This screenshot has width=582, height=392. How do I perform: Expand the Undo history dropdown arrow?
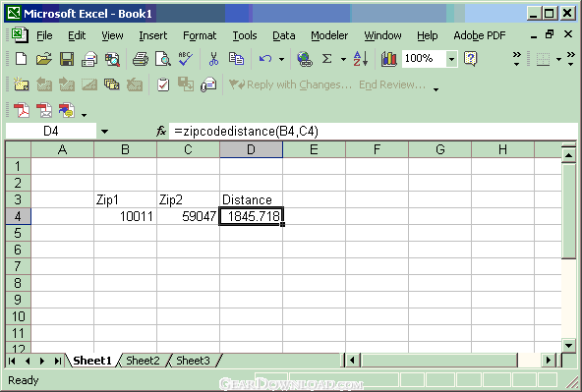coord(282,59)
